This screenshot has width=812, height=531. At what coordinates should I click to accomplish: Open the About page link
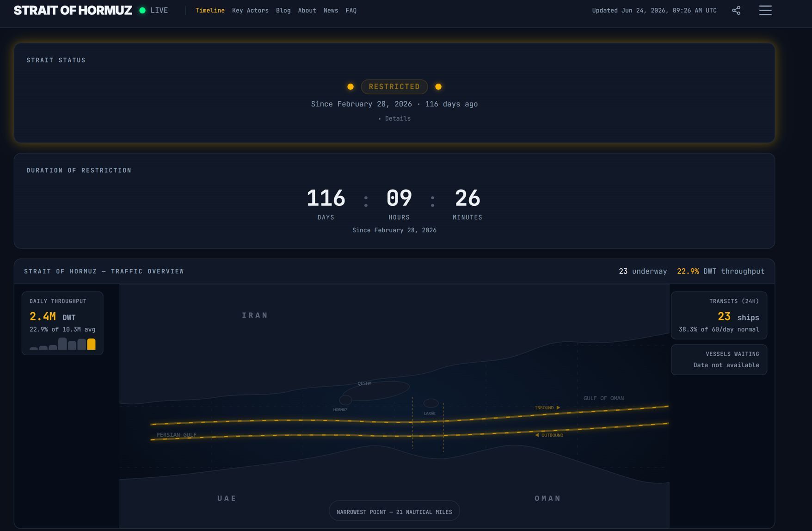[x=307, y=10]
